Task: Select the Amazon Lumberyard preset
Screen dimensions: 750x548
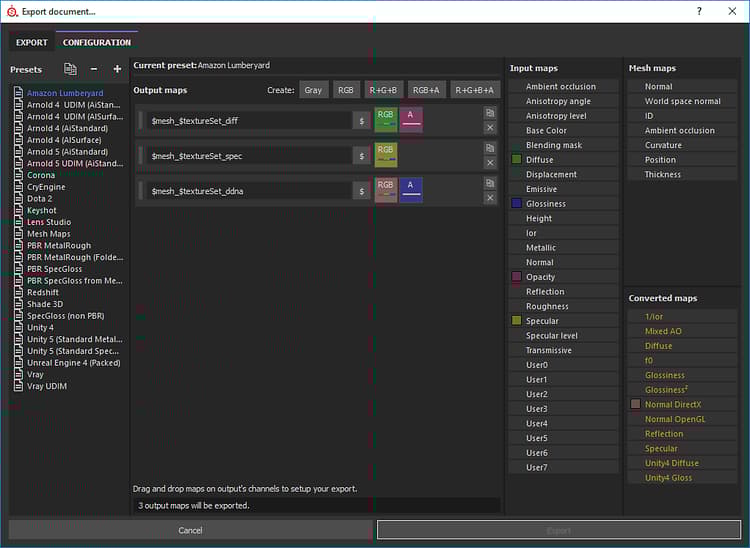Action: [65, 93]
